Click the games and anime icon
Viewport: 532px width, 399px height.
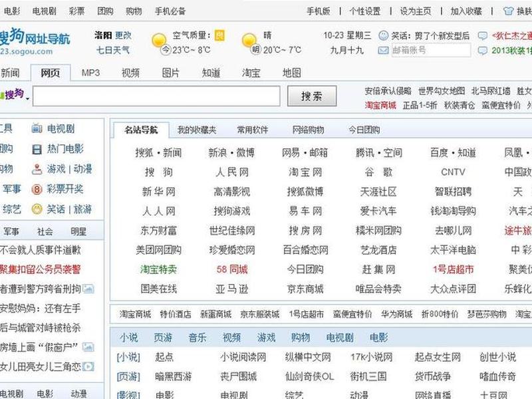coord(37,169)
